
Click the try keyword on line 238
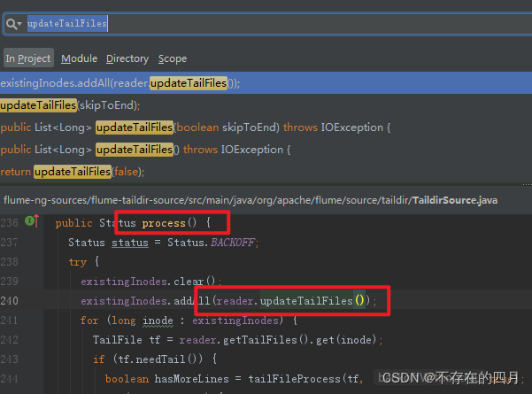pyautogui.click(x=78, y=262)
